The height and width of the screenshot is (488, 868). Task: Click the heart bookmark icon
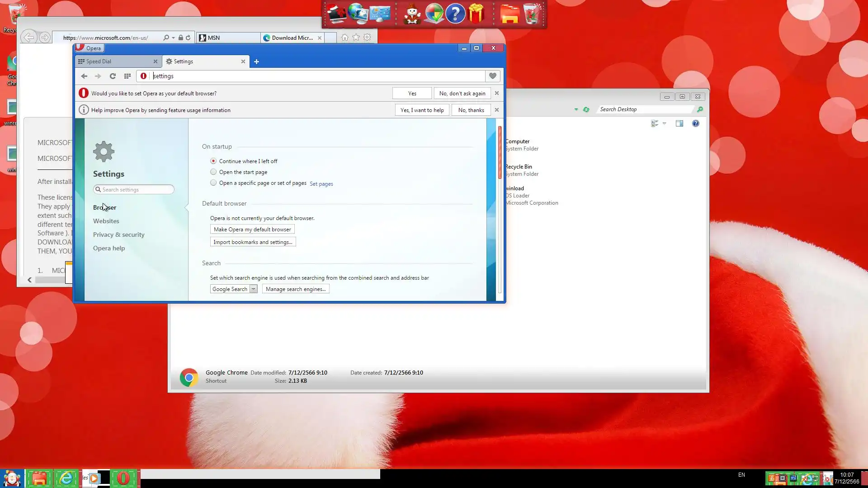492,76
